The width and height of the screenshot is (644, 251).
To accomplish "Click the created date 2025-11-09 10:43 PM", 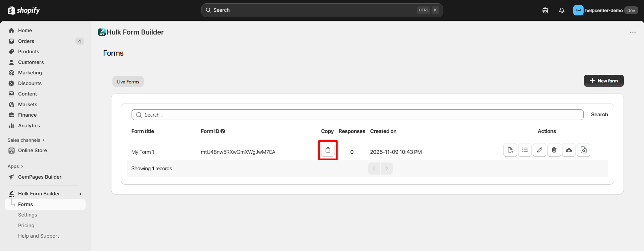I will click(396, 152).
